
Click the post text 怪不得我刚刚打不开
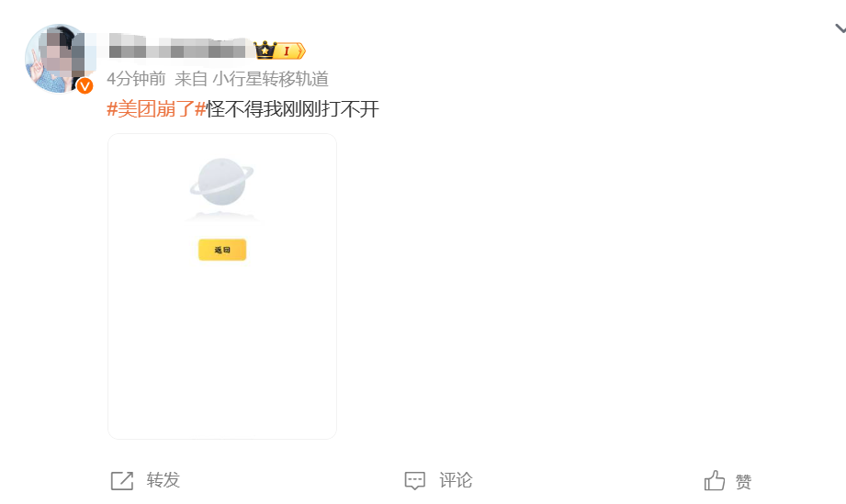293,109
